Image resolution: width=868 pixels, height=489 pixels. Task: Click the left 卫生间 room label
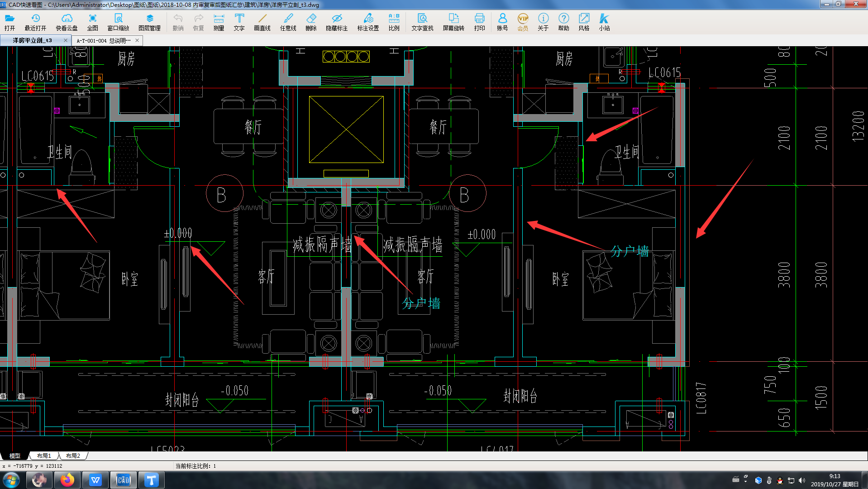[x=60, y=152]
